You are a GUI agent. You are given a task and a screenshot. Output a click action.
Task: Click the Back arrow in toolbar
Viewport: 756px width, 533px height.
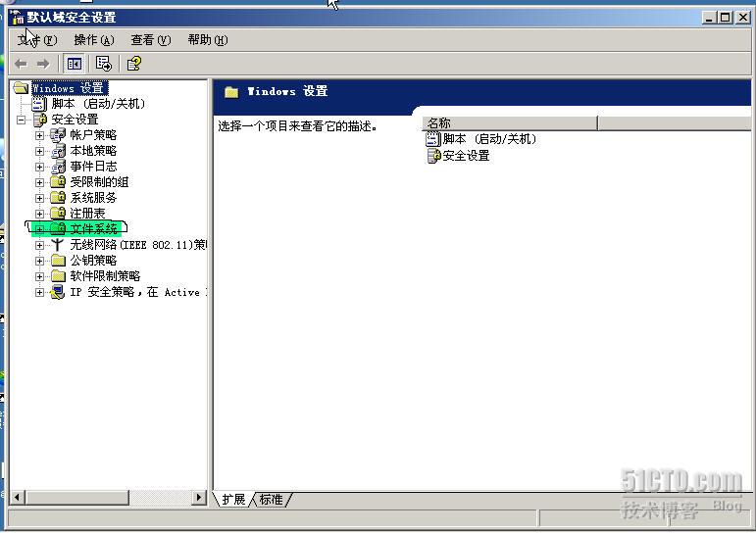point(21,64)
